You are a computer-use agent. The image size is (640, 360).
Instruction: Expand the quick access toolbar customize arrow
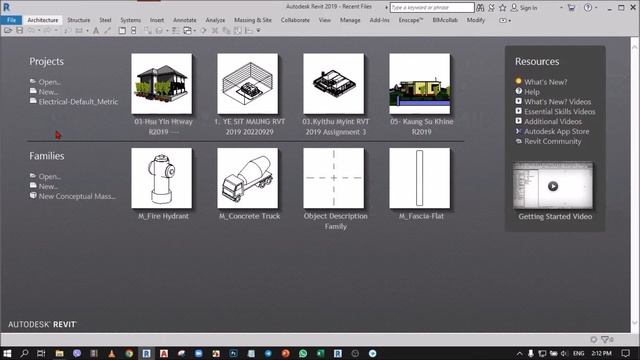pyautogui.click(x=258, y=31)
